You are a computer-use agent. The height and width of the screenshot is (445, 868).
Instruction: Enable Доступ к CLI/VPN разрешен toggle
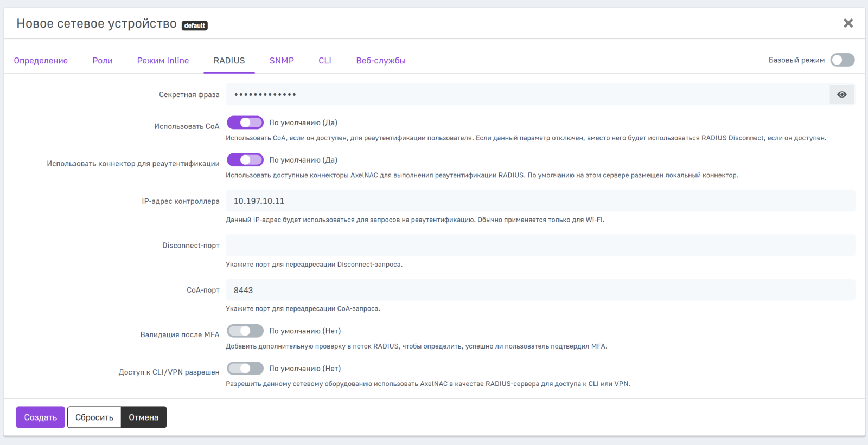(245, 369)
